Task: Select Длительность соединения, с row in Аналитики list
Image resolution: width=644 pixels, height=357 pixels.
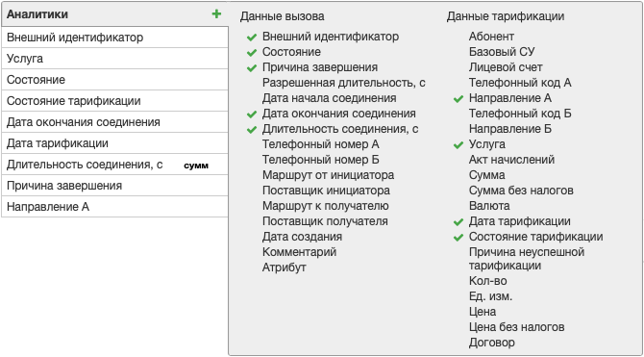Action: (114, 165)
